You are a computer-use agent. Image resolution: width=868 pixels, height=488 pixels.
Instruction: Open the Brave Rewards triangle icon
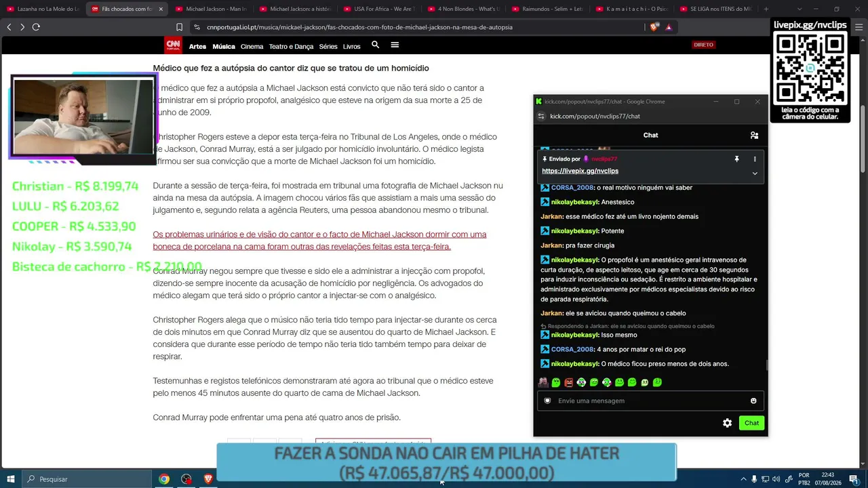tap(669, 27)
